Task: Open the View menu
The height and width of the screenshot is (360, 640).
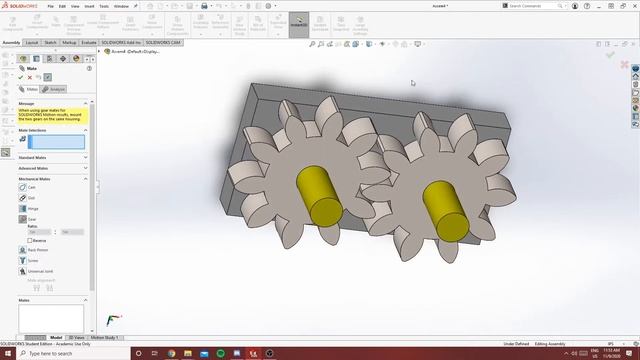Action: click(75, 6)
